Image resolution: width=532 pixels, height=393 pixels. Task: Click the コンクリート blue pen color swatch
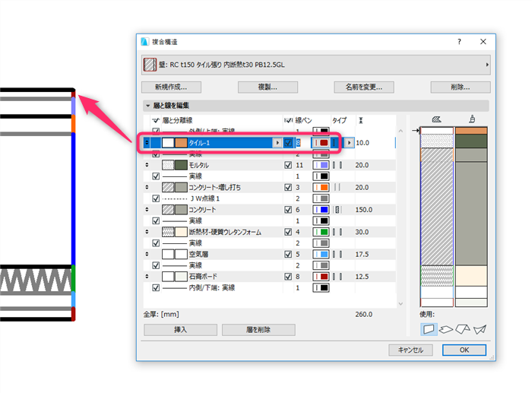[x=321, y=210]
